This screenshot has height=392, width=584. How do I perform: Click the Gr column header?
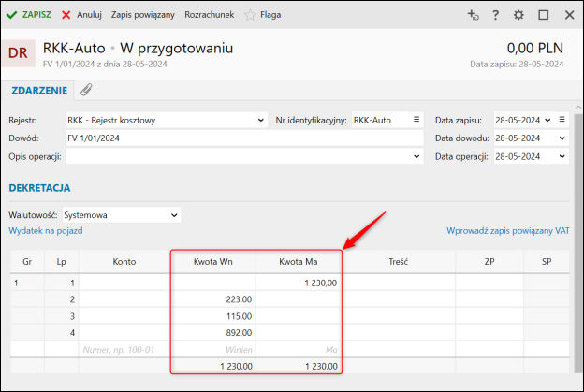point(27,262)
